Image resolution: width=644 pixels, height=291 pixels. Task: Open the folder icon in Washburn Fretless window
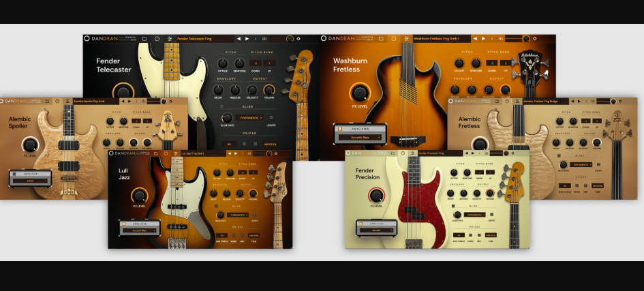[381, 39]
